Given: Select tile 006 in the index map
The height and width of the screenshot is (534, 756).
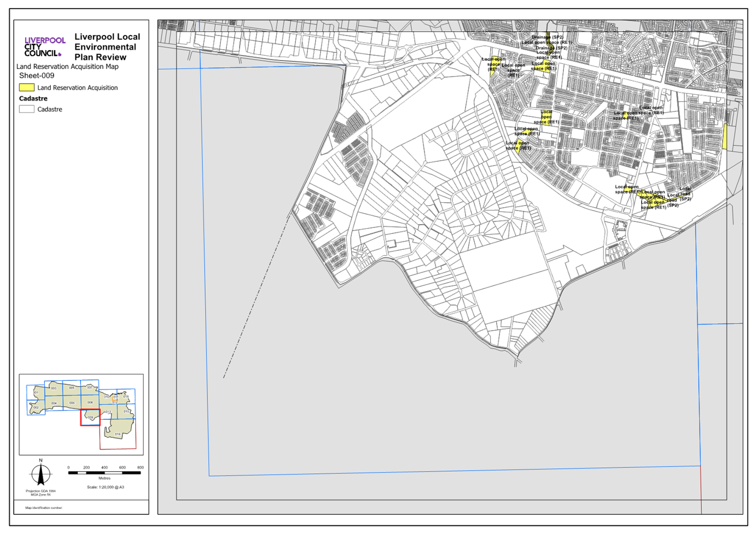Looking at the screenshot, I should click(72, 403).
